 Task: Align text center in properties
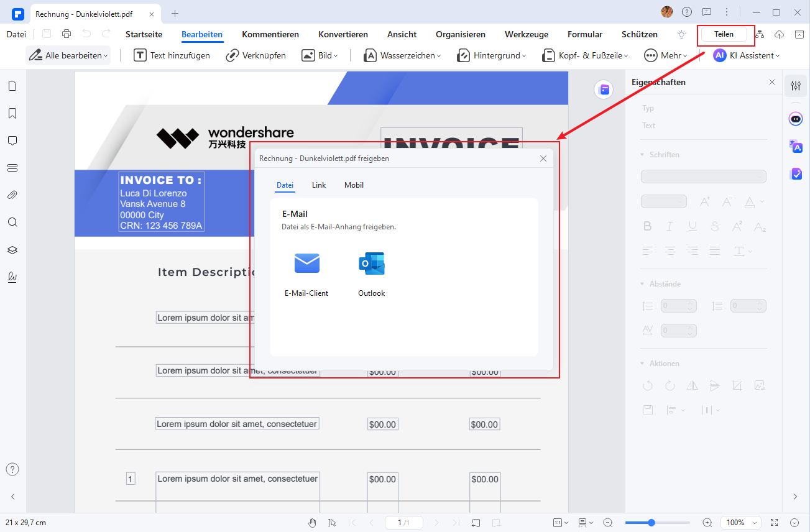[670, 251]
